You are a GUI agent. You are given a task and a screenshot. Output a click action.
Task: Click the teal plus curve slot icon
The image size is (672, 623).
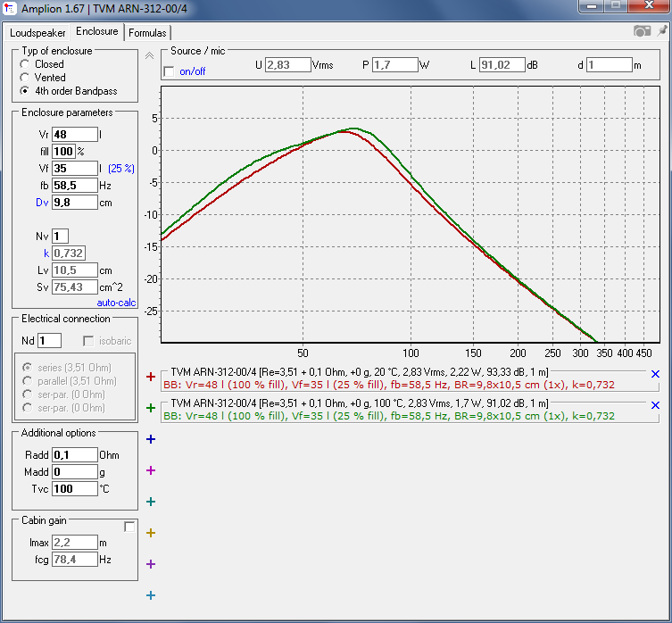[x=151, y=502]
